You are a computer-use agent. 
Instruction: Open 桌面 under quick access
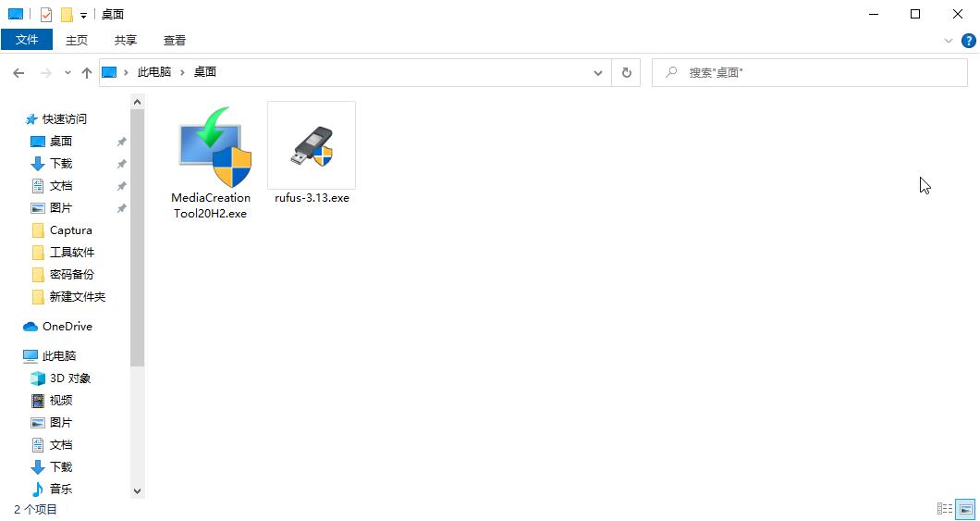61,142
